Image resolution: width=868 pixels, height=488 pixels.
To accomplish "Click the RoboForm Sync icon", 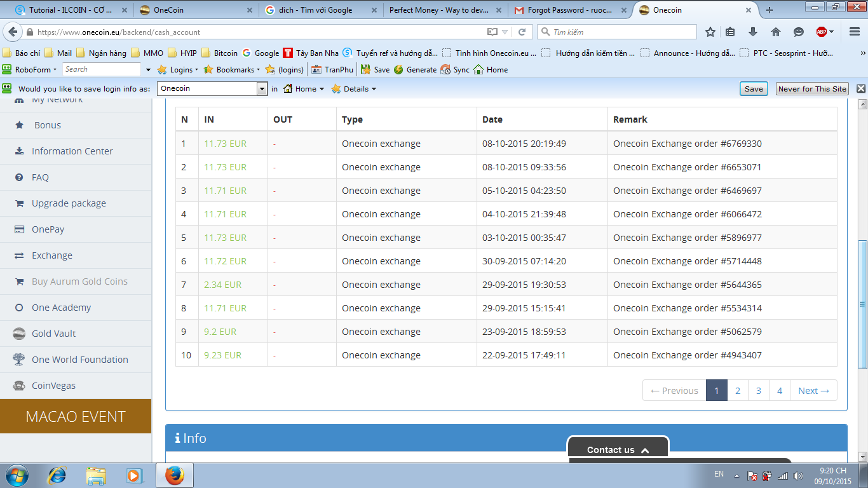I will (x=445, y=69).
